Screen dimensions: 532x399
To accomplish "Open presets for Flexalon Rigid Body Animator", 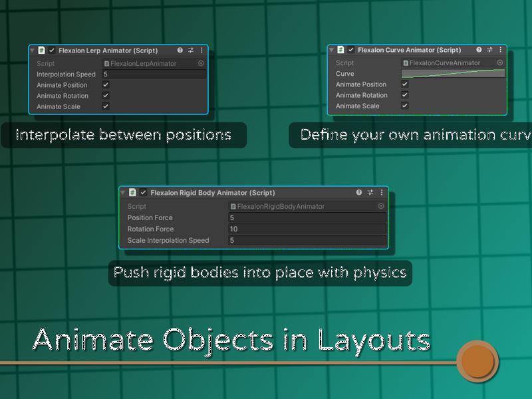I will (x=370, y=192).
